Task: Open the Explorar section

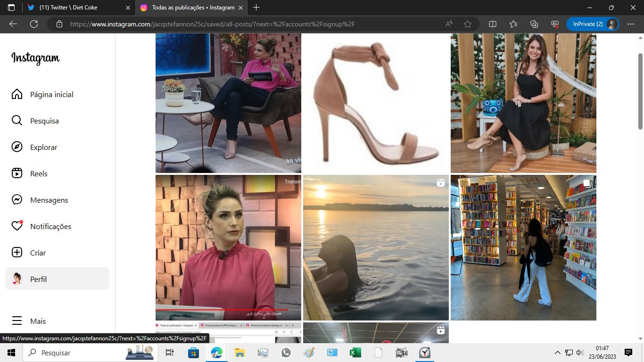Action: pos(58,147)
